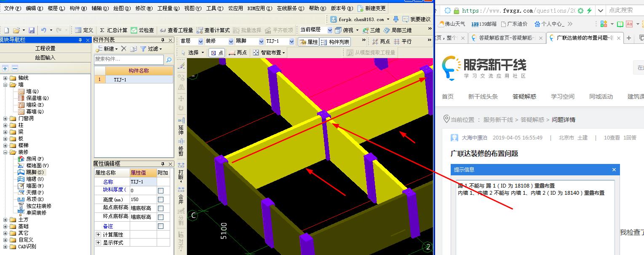The height and width of the screenshot is (255, 644).
Task: Click the 搜索构件 search input field
Action: pyautogui.click(x=129, y=60)
